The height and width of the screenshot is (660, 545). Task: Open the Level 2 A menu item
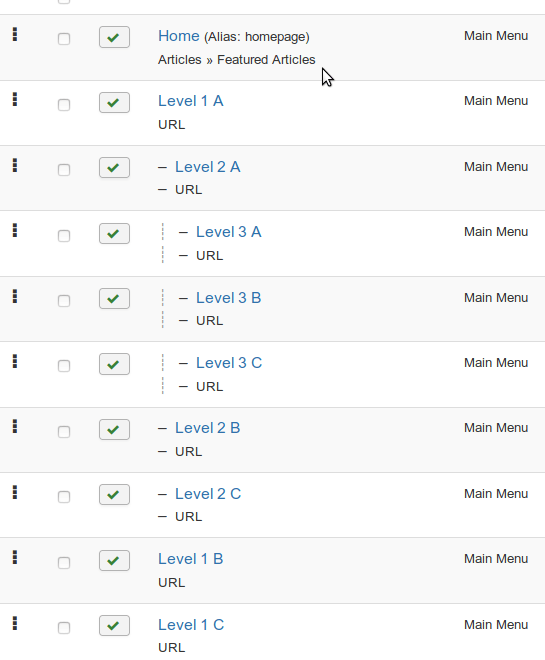tap(207, 167)
